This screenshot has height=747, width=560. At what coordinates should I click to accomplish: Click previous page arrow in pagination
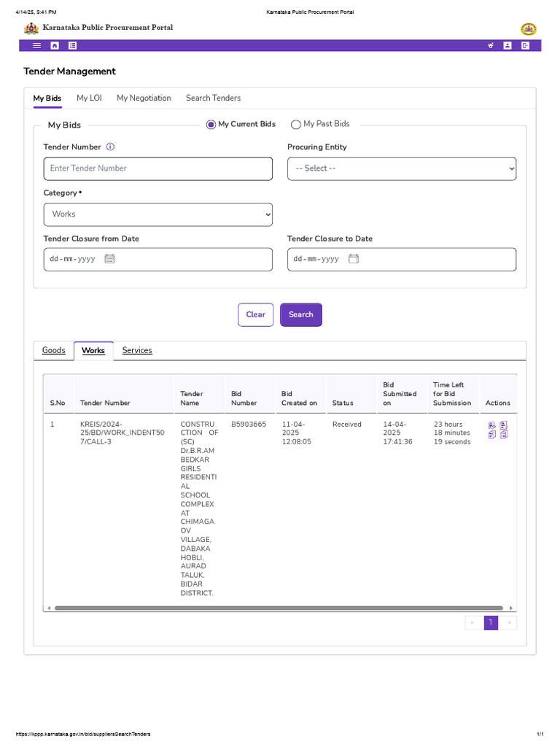(472, 623)
